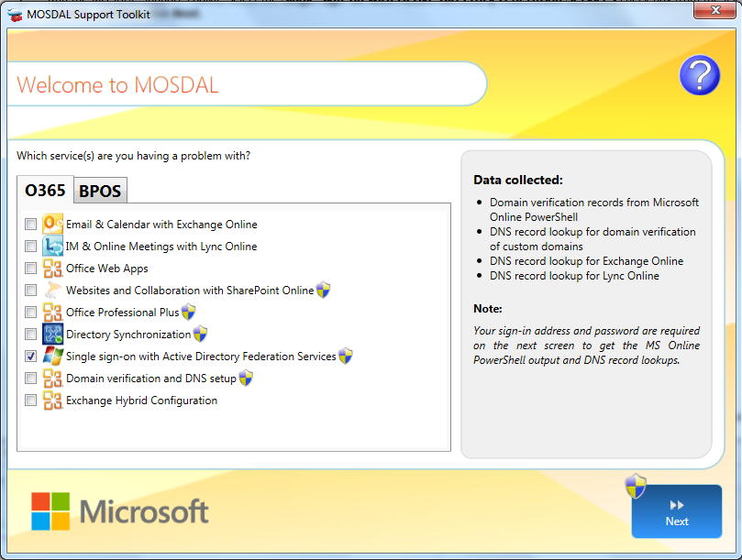Image resolution: width=742 pixels, height=560 pixels.
Task: Click the Websites and Collaboration with SharePoint Online label
Action: [x=190, y=290]
